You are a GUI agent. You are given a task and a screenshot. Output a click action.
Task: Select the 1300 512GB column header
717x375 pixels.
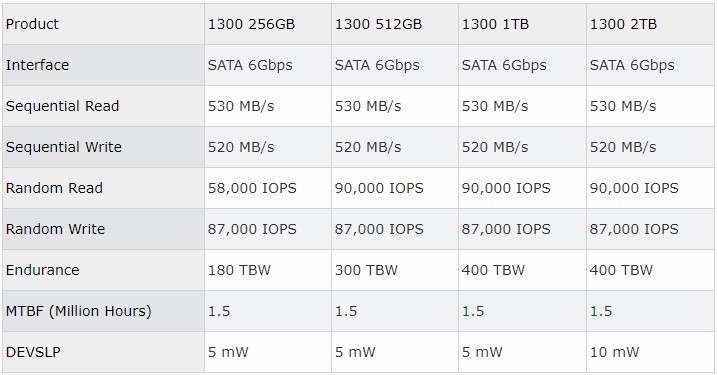[x=395, y=24]
